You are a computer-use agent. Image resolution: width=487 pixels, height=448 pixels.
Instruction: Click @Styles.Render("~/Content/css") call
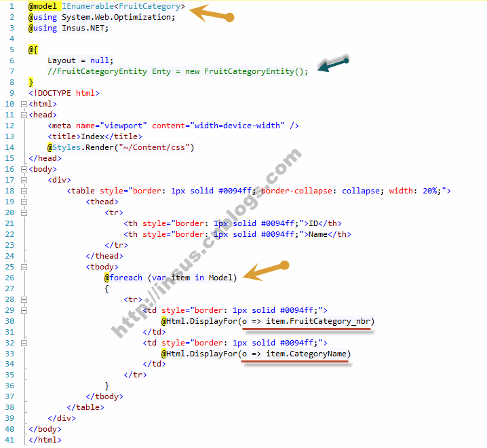(121, 147)
